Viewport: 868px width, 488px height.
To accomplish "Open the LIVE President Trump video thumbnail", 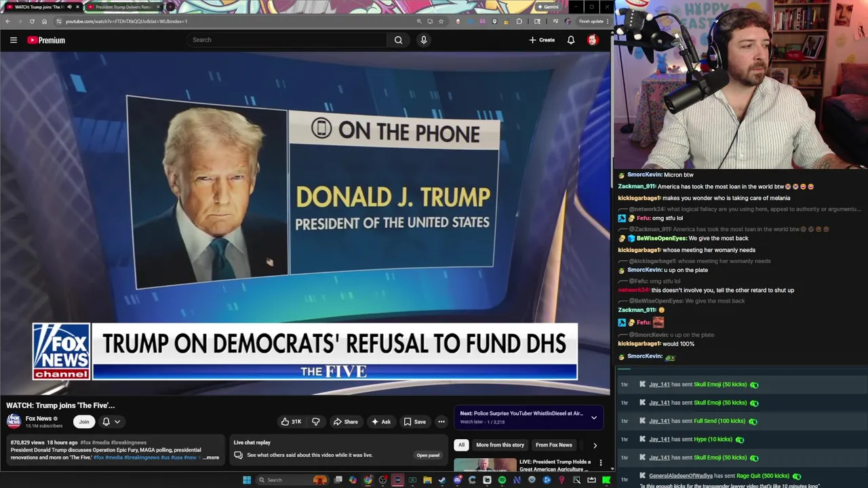I will coord(485,466).
